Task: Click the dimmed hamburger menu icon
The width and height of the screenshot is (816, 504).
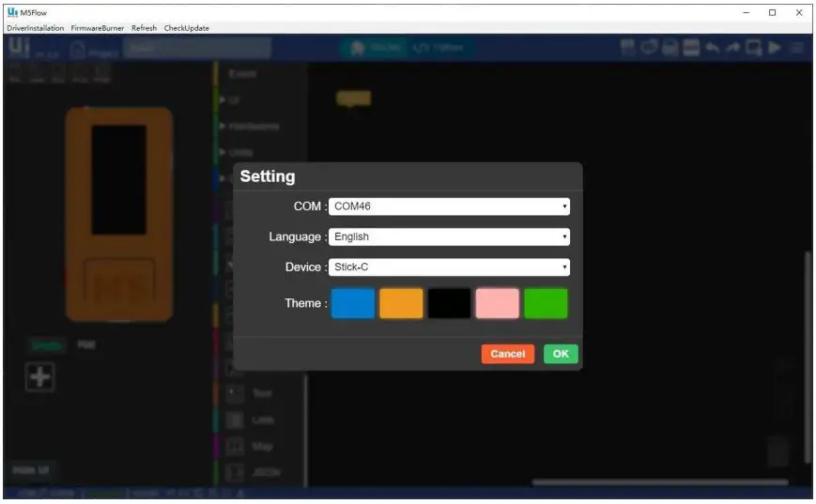Action: click(796, 48)
